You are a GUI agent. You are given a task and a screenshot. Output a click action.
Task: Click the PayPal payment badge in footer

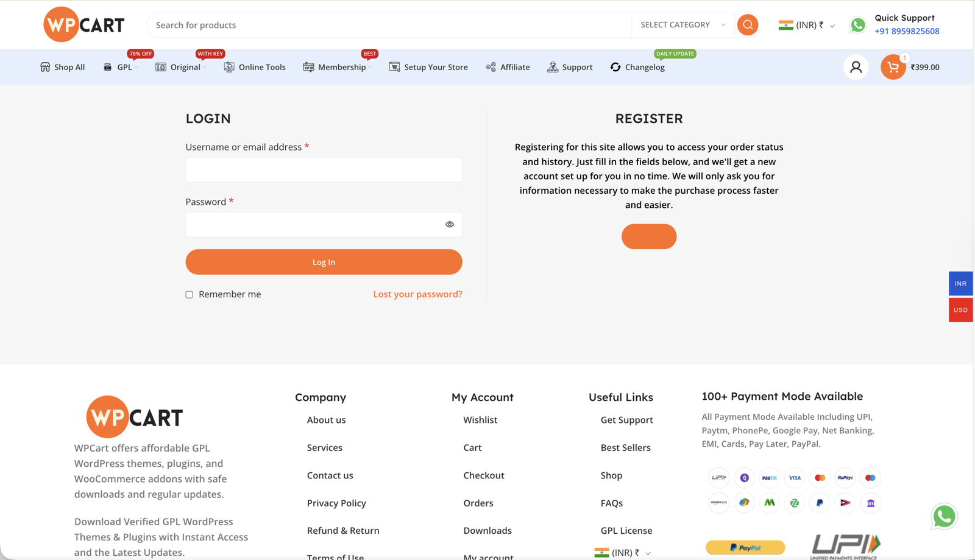[745, 547]
